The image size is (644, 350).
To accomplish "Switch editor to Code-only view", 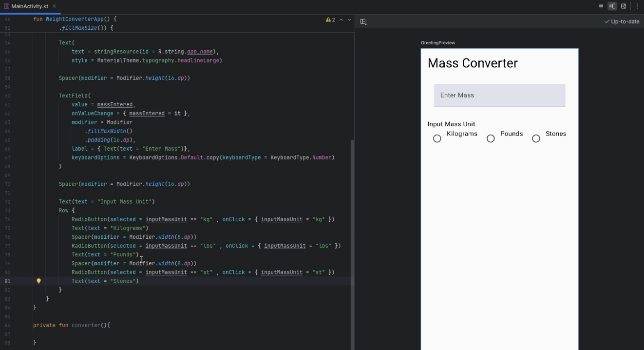I will pos(601,6).
